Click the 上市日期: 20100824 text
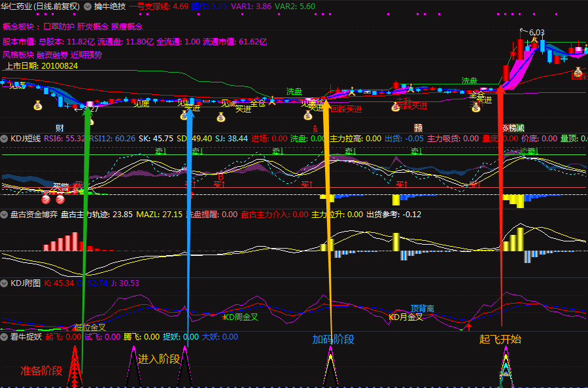 42,66
